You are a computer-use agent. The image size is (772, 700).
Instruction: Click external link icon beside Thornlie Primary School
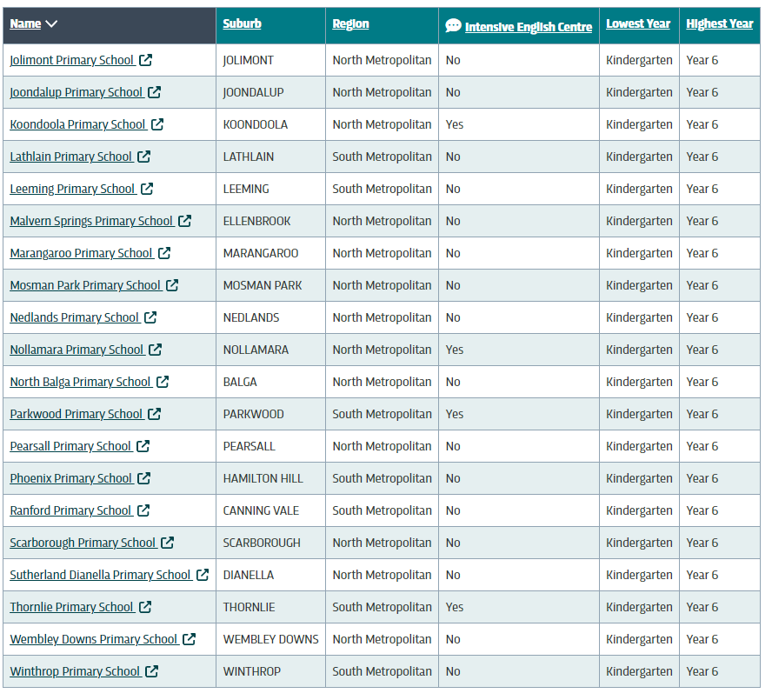click(144, 607)
